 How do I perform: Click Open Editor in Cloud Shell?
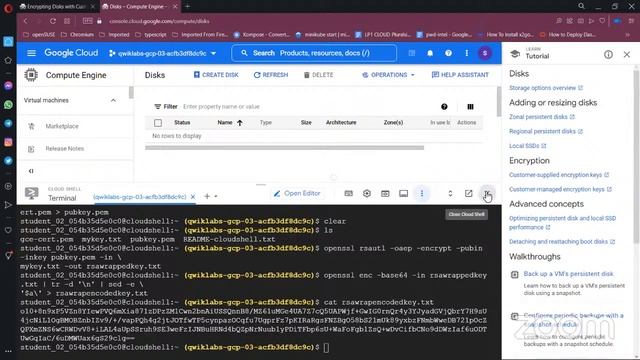pyautogui.click(x=297, y=193)
